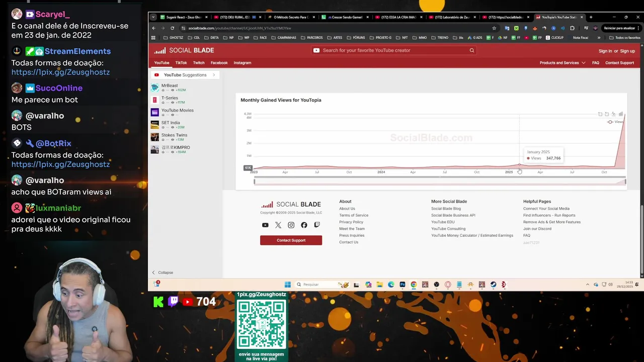This screenshot has height=362, width=644.
Task: Click the Sign up link
Action: pos(627,51)
